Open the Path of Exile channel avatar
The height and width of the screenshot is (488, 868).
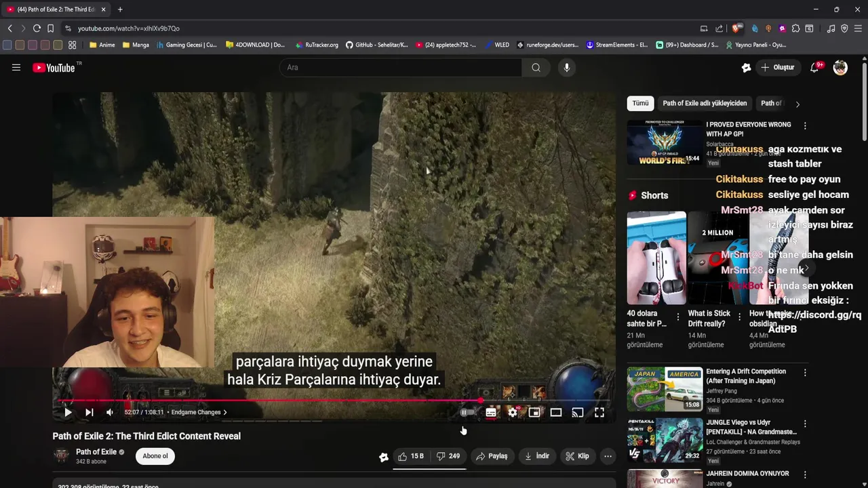click(x=62, y=456)
